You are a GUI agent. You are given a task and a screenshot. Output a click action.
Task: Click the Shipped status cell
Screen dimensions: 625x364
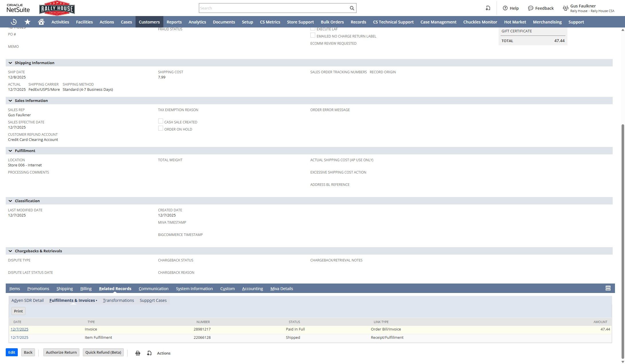click(293, 338)
